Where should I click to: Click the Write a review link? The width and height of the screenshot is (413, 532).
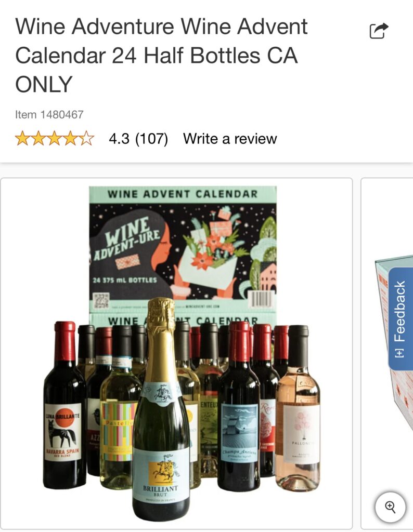[230, 139]
